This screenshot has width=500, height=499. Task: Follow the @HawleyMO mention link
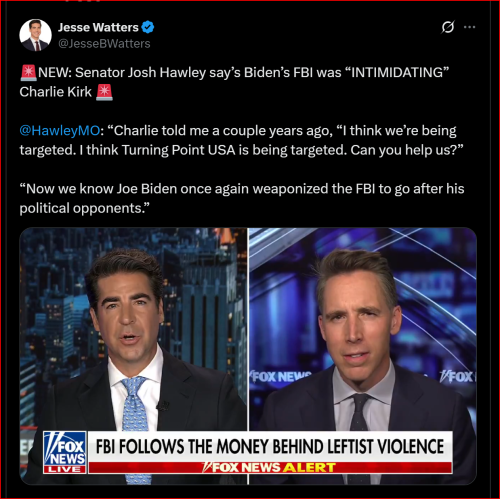click(60, 131)
